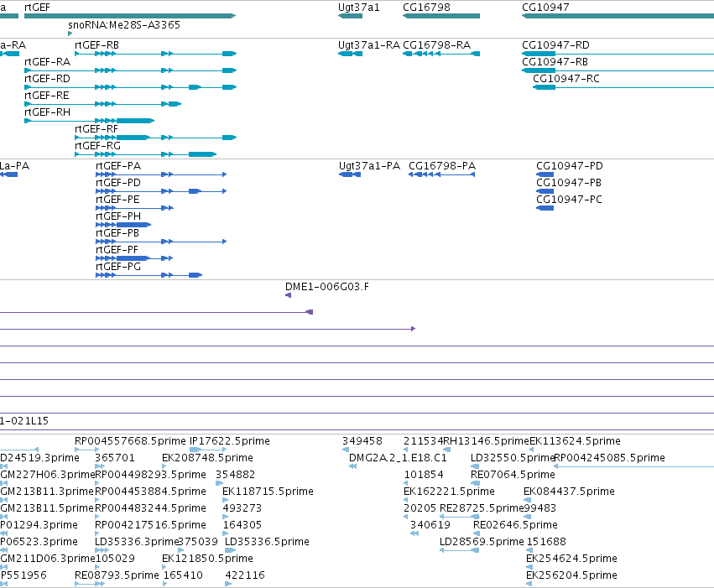This screenshot has width=714, height=588.
Task: Select the CG16798-PA coding sequence label
Action: (x=442, y=165)
